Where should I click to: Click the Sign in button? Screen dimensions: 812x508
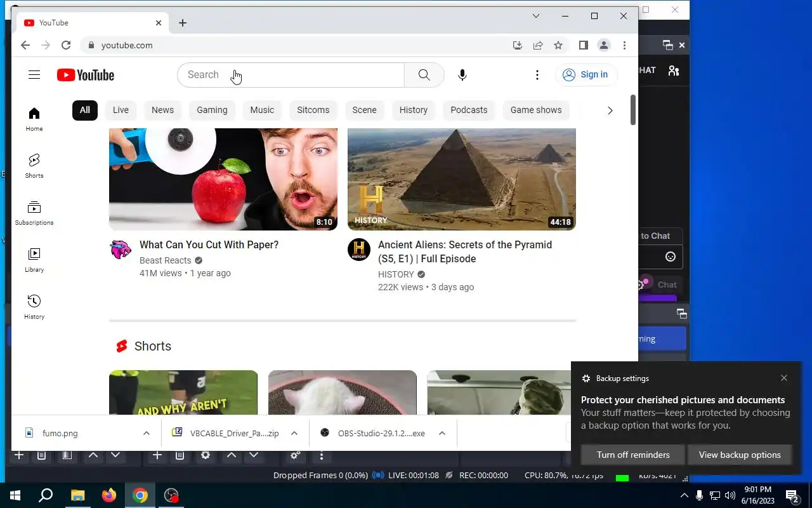(x=586, y=75)
